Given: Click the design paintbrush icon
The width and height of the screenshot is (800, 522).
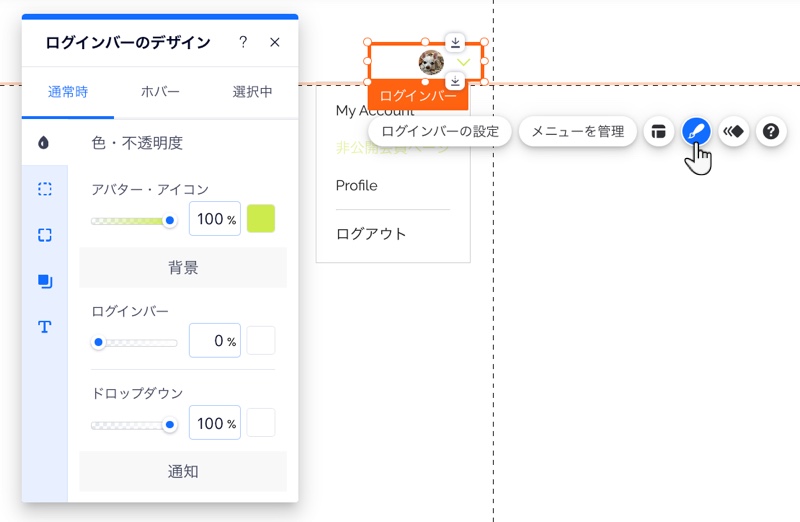Looking at the screenshot, I should tap(696, 132).
